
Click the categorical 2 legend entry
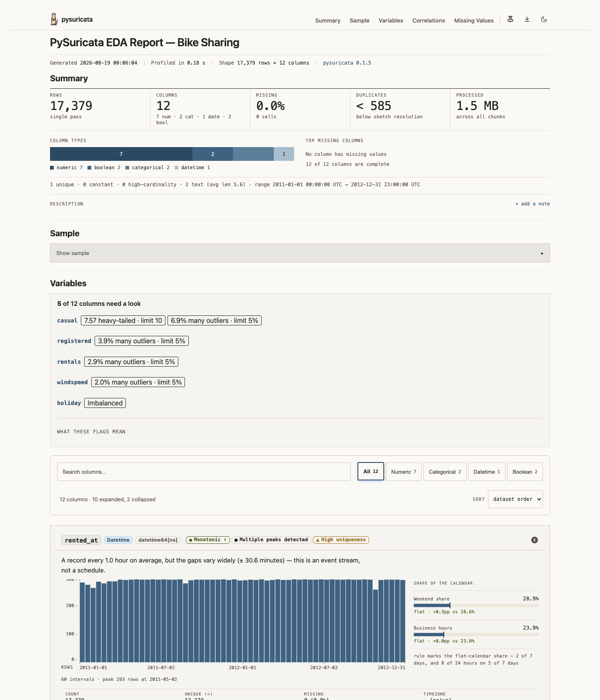(x=147, y=167)
